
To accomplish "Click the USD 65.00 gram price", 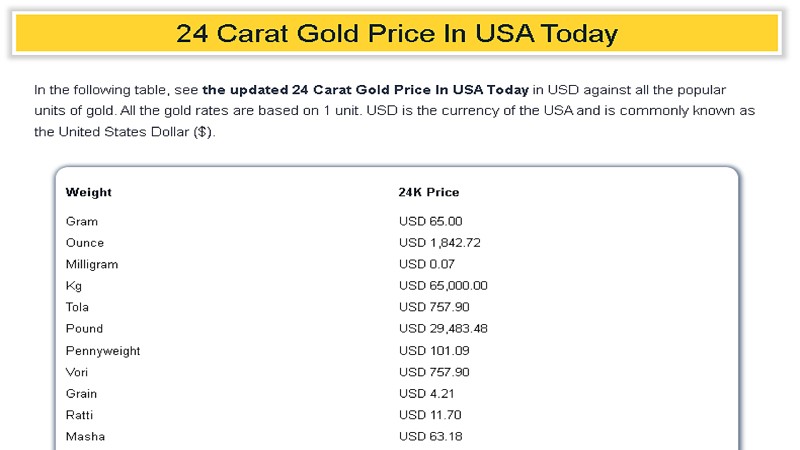I will coord(431,221).
